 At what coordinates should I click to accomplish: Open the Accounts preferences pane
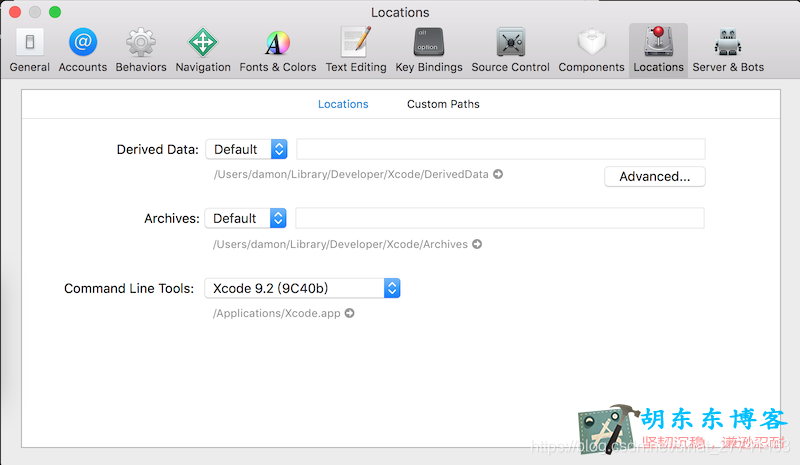(83, 50)
